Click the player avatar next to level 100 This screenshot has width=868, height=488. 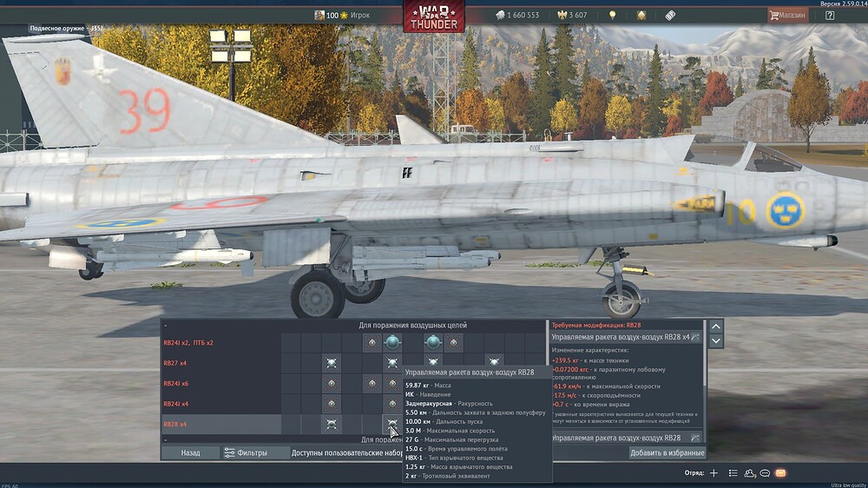[x=319, y=16]
